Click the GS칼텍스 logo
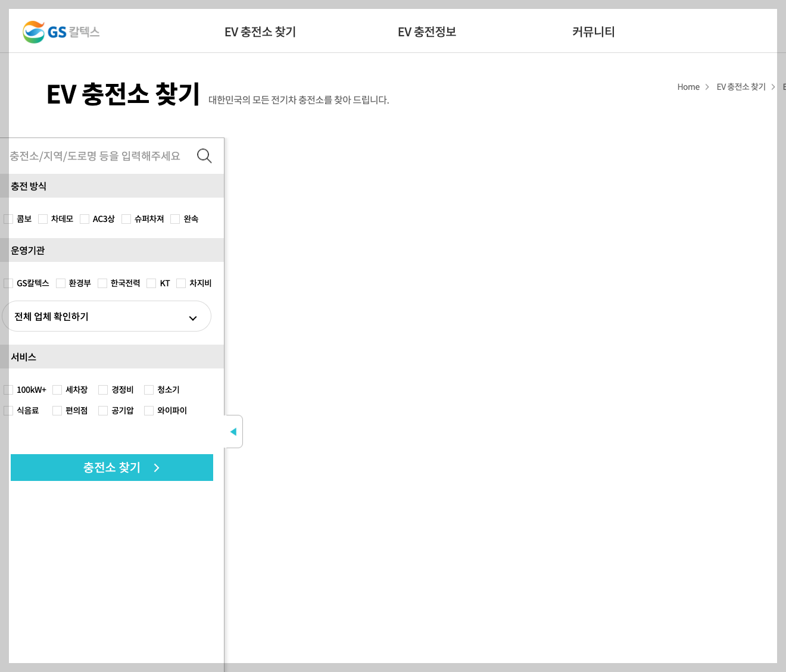This screenshot has width=786, height=672. pyautogui.click(x=60, y=32)
